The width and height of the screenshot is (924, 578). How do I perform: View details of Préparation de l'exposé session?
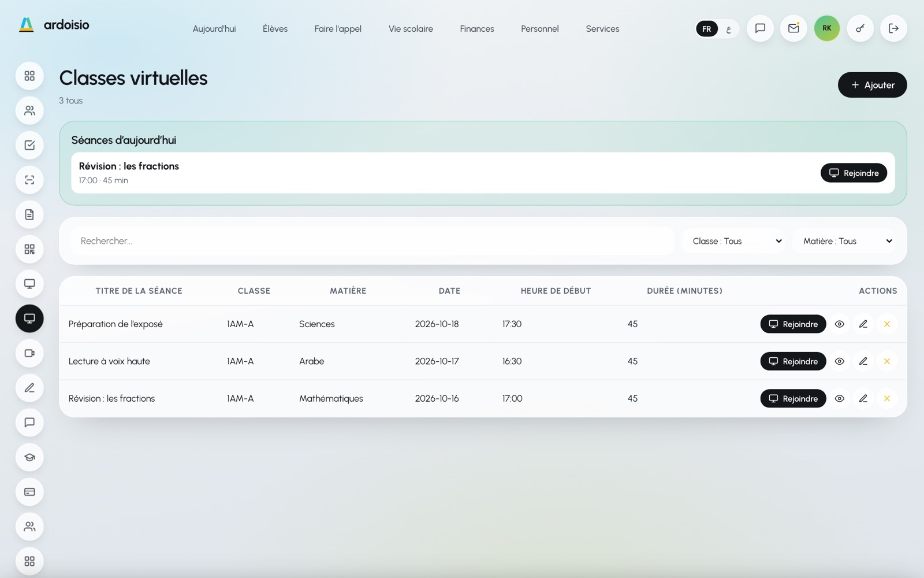840,324
